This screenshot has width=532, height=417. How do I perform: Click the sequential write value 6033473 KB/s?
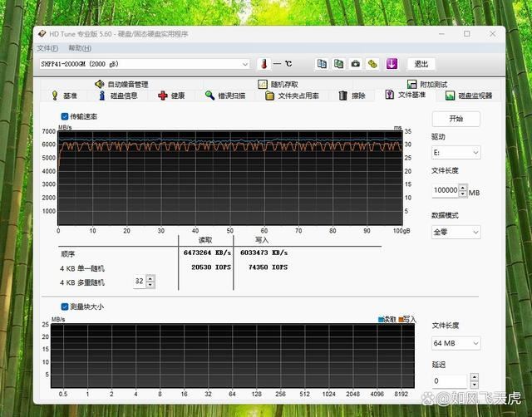point(264,253)
